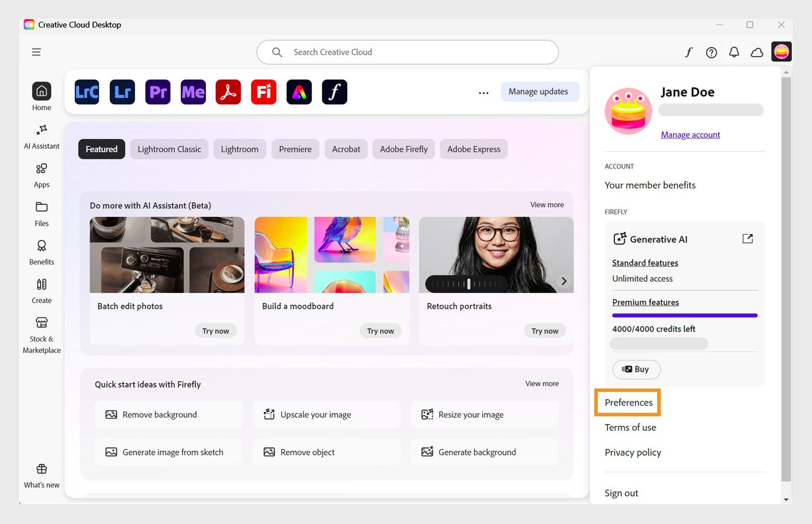Open What's new in sidebar
This screenshot has height=524, width=812.
42,476
